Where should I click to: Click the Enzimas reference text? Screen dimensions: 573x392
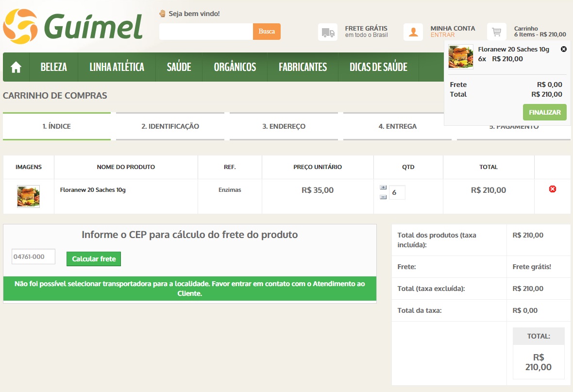coord(230,190)
